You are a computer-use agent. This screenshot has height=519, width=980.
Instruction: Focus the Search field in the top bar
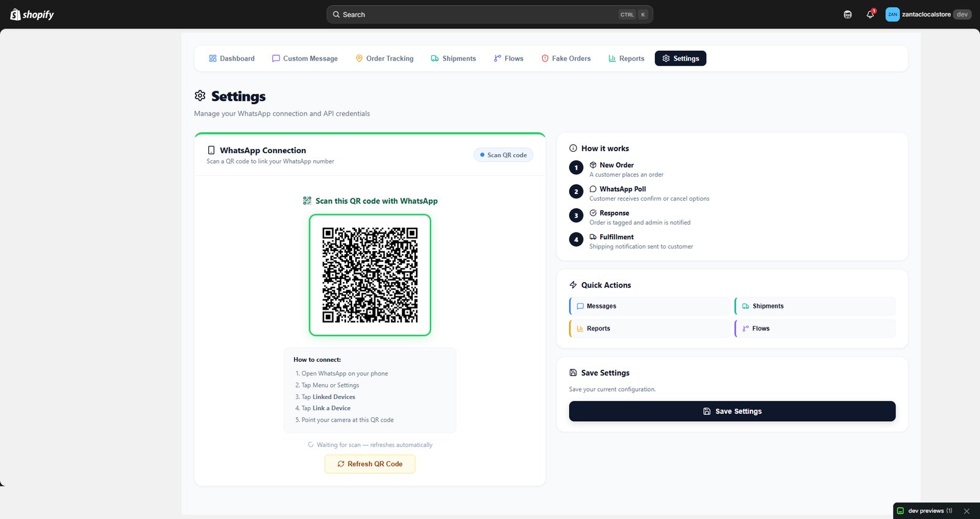tap(489, 15)
